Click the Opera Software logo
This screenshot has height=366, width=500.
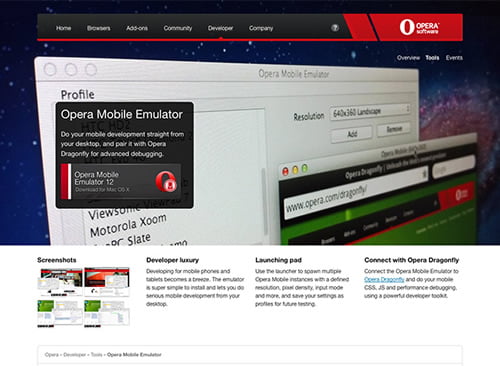click(419, 27)
